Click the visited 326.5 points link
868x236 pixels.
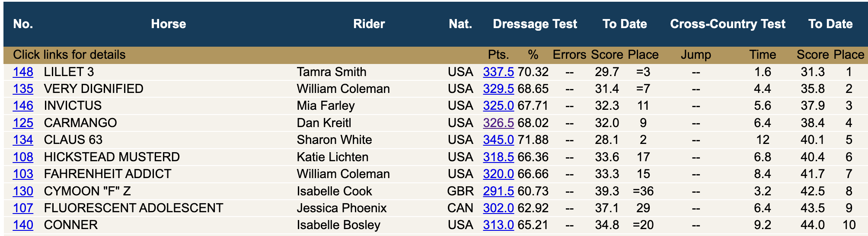pos(498,123)
